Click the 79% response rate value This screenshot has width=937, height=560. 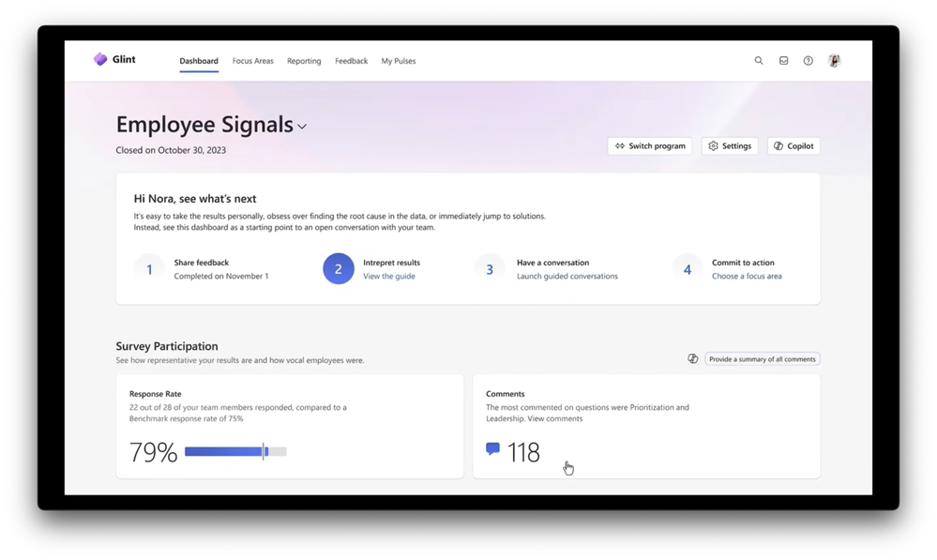(x=154, y=452)
